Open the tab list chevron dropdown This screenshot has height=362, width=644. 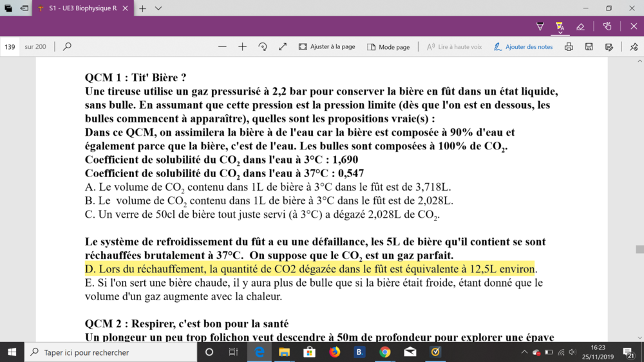(x=158, y=8)
